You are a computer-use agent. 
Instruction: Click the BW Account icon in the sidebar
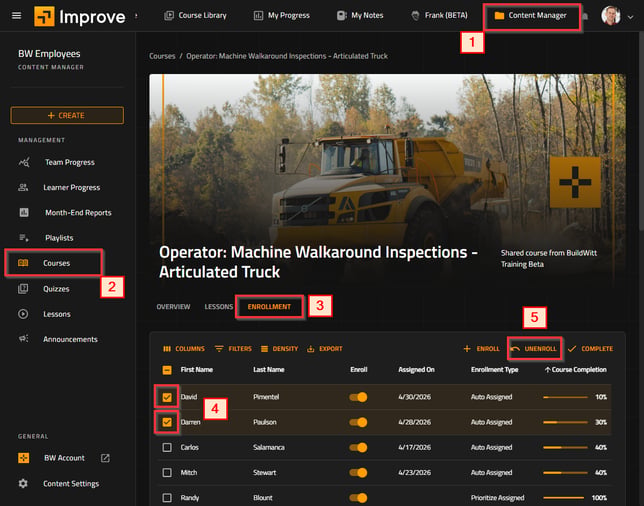23,458
